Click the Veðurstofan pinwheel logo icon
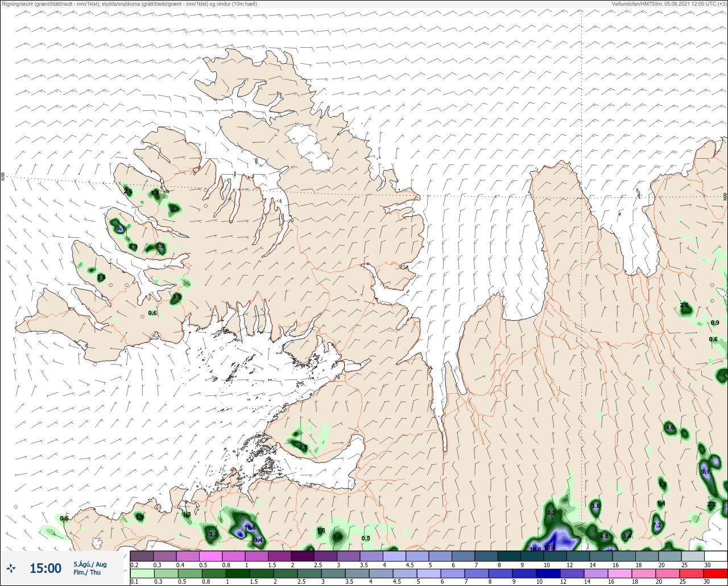 pos(11,568)
